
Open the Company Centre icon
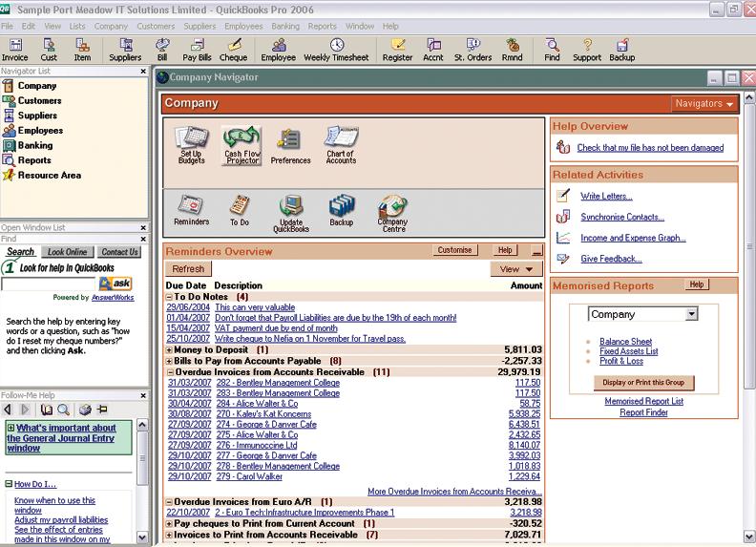pyautogui.click(x=393, y=214)
